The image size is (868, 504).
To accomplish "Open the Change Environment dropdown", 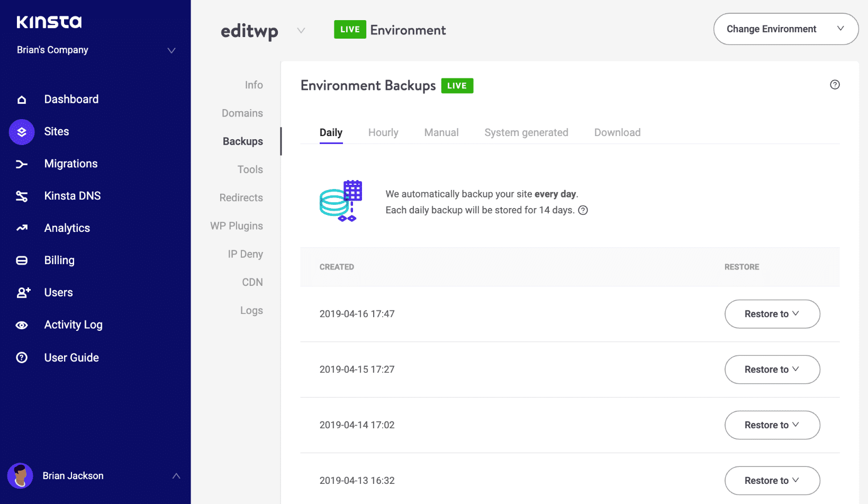I will (785, 29).
